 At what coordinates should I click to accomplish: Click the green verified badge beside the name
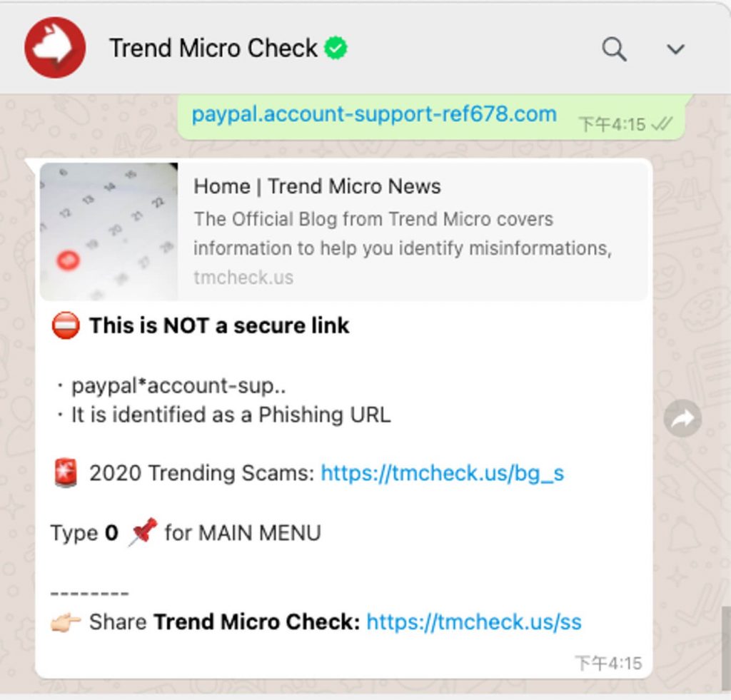[x=336, y=48]
